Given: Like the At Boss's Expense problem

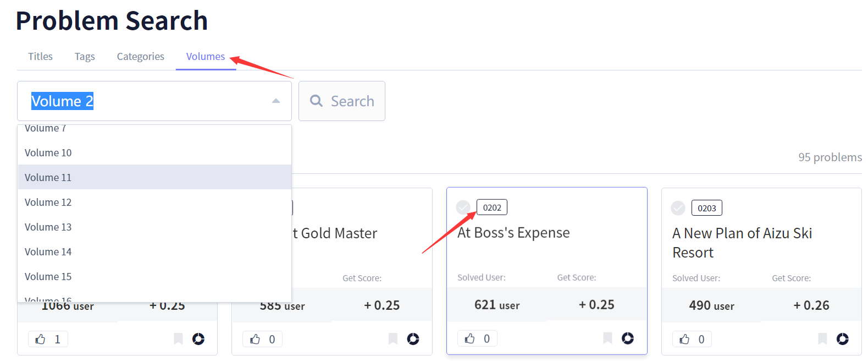Looking at the screenshot, I should click(470, 338).
